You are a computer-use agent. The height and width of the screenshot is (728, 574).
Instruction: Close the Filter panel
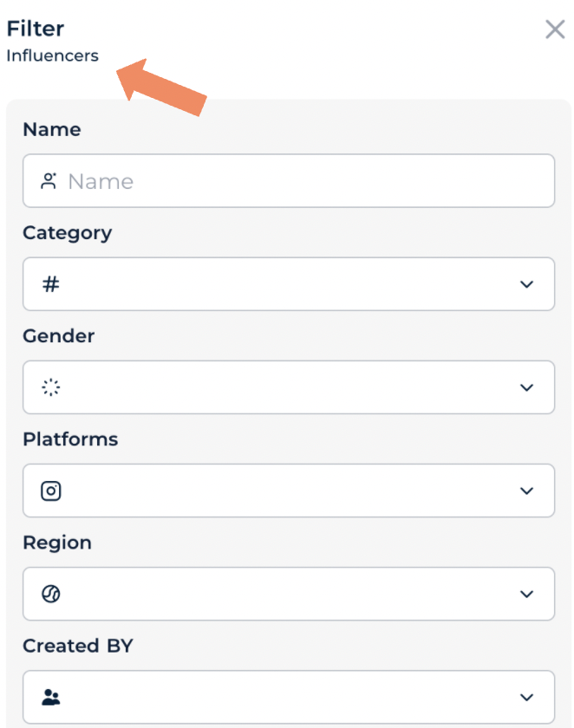click(555, 29)
